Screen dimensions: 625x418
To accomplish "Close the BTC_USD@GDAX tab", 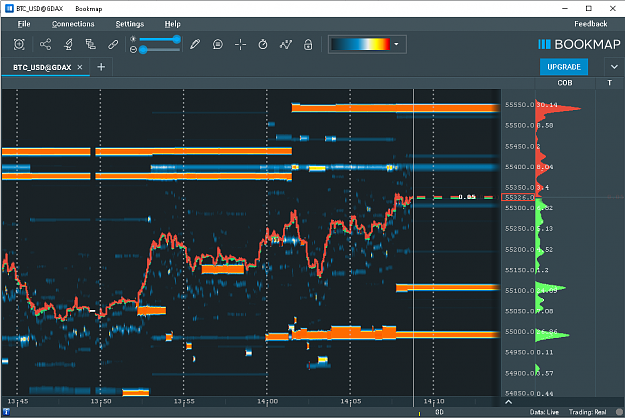I will point(80,67).
